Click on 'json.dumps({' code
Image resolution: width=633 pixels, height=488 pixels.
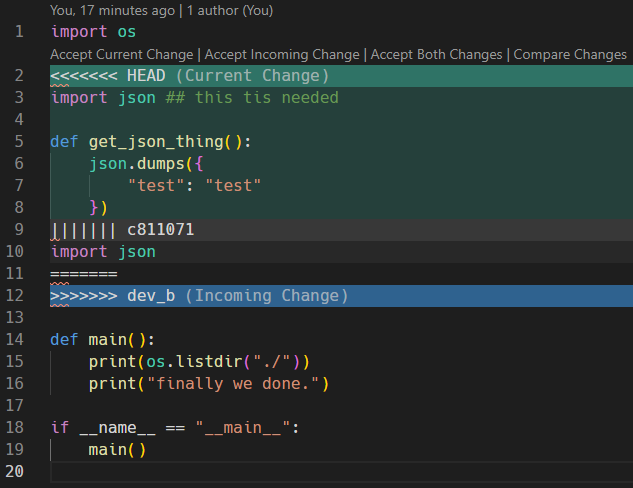click(x=146, y=164)
